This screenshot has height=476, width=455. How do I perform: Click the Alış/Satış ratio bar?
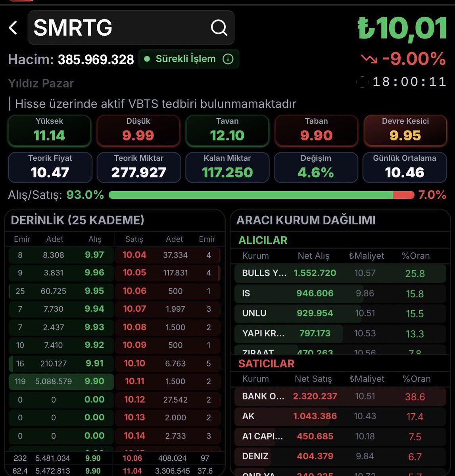[261, 195]
